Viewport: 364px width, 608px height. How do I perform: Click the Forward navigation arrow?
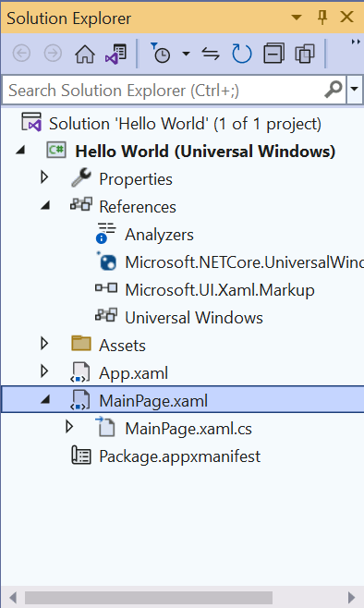(x=53, y=54)
